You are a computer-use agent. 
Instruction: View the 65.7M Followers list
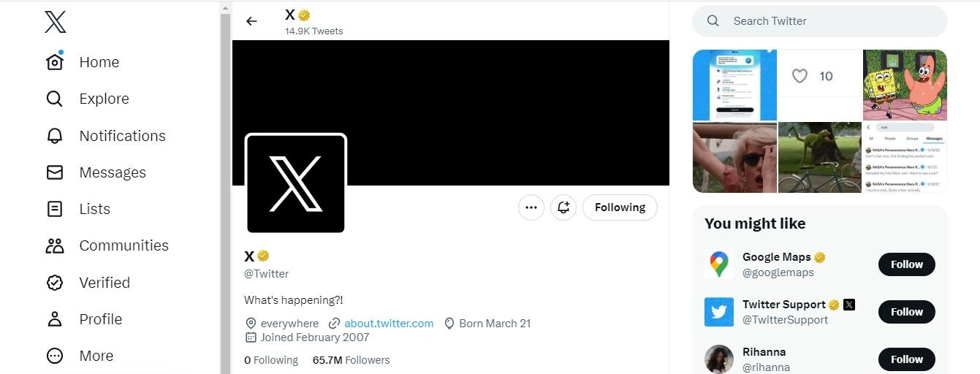point(351,360)
